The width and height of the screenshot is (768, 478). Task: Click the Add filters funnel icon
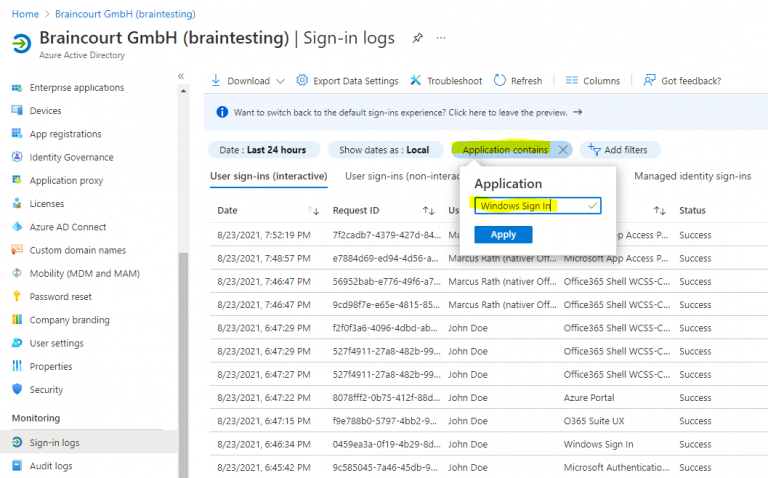coord(594,149)
